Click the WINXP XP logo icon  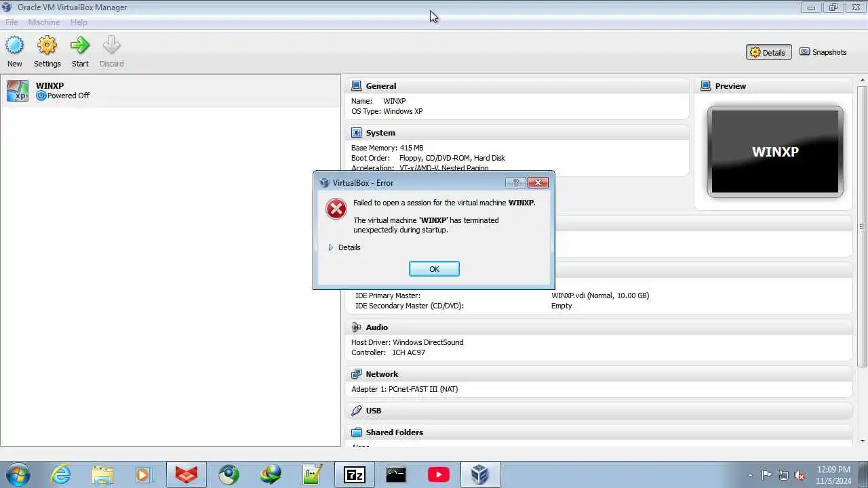(x=18, y=91)
